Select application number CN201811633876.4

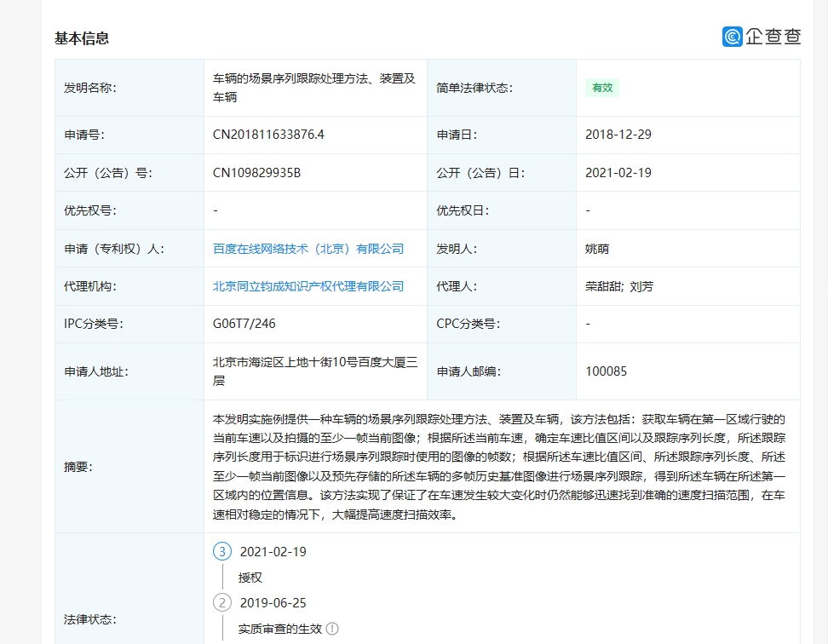[x=268, y=135]
